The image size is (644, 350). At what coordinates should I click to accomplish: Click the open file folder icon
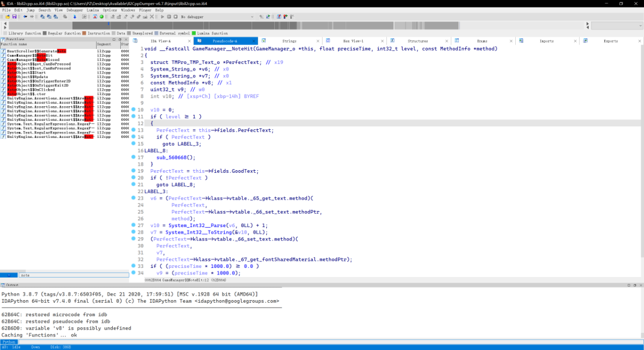8,17
